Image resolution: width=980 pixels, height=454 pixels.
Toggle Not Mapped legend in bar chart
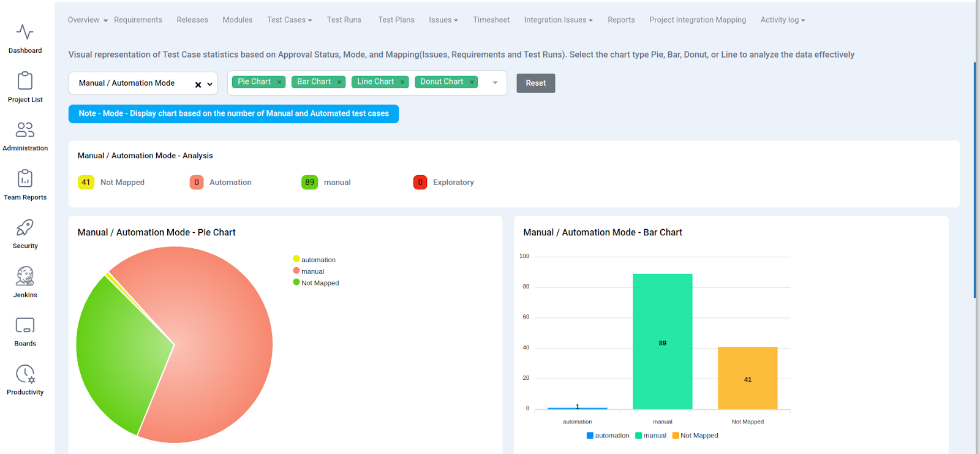695,436
